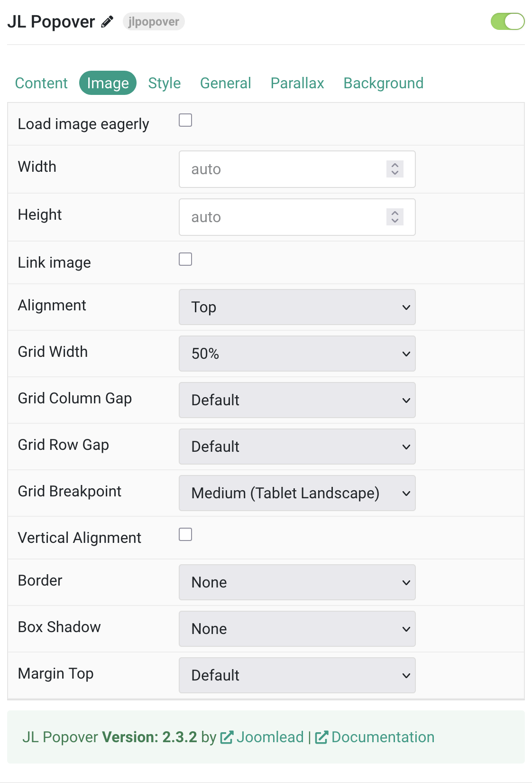Image resolution: width=532 pixels, height=783 pixels.
Task: Switch to the Content tab
Action: click(x=41, y=83)
